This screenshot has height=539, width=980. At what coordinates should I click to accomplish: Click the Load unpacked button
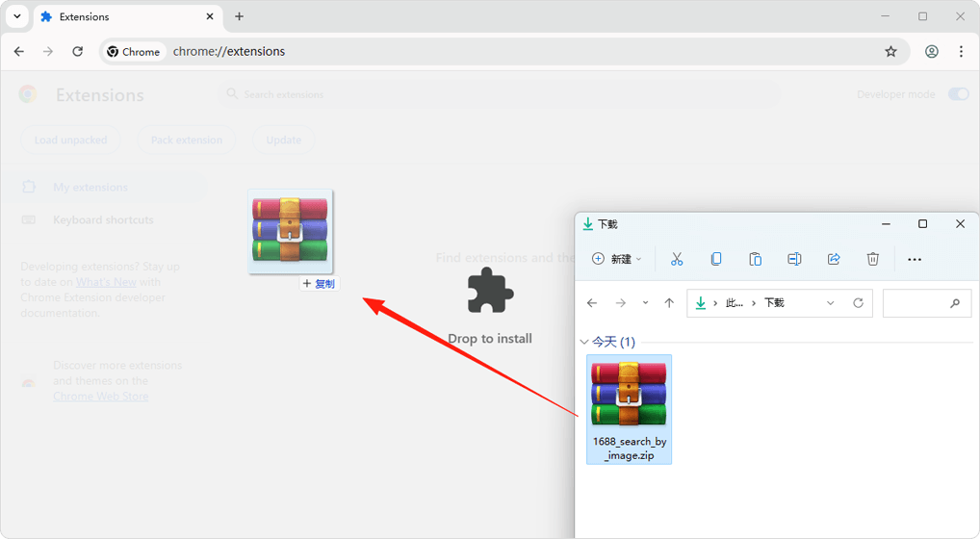click(70, 140)
